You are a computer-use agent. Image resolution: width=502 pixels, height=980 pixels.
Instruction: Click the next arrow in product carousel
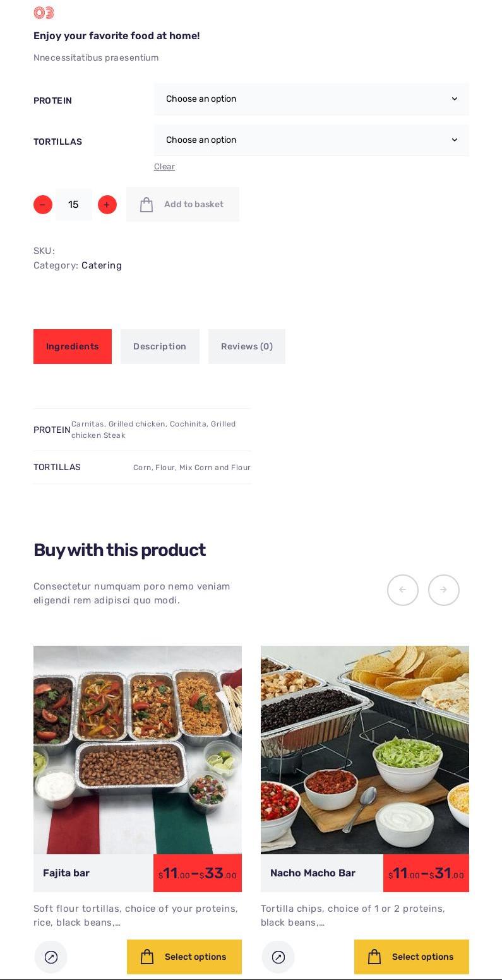pos(444,590)
